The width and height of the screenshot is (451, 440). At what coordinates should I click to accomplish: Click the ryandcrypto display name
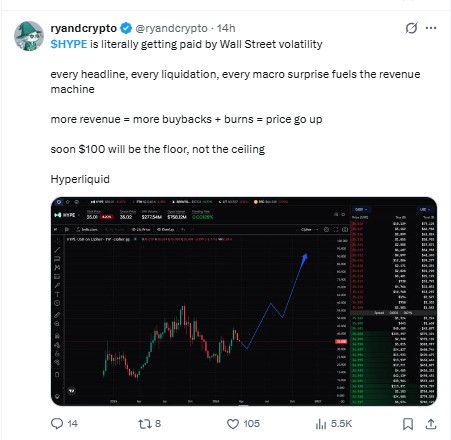click(x=84, y=28)
